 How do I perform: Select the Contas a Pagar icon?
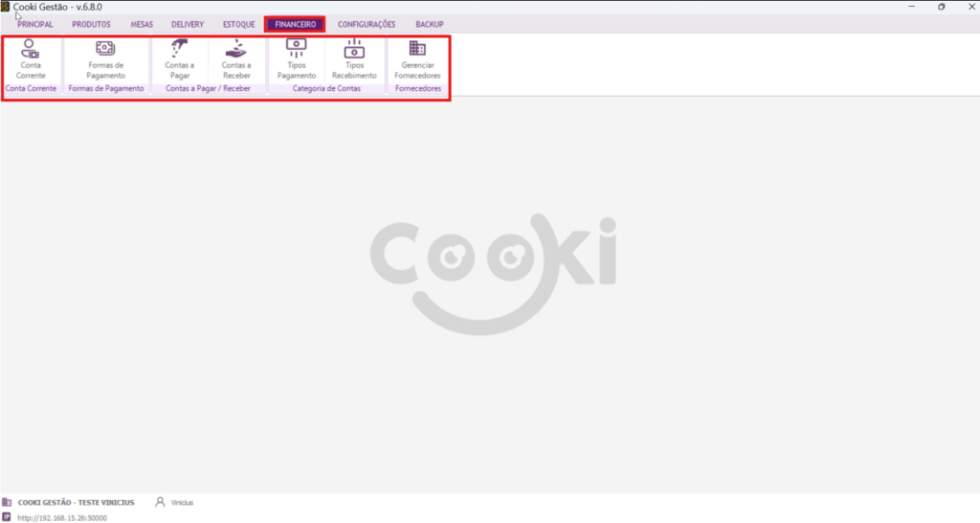[179, 59]
